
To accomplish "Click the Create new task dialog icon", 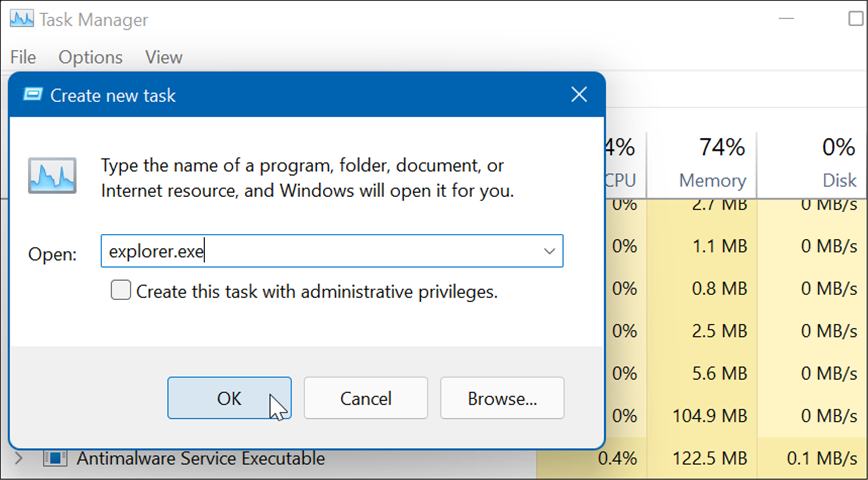I will 31,95.
